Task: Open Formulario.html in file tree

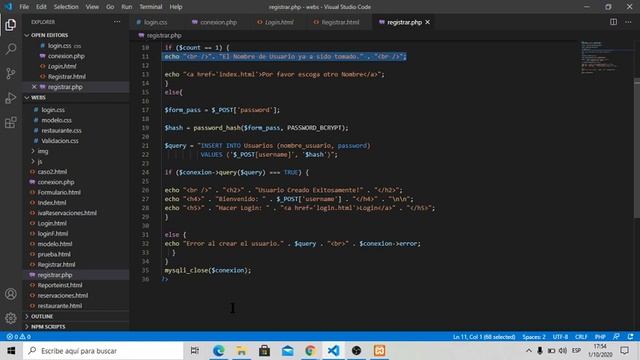Action: click(x=59, y=192)
